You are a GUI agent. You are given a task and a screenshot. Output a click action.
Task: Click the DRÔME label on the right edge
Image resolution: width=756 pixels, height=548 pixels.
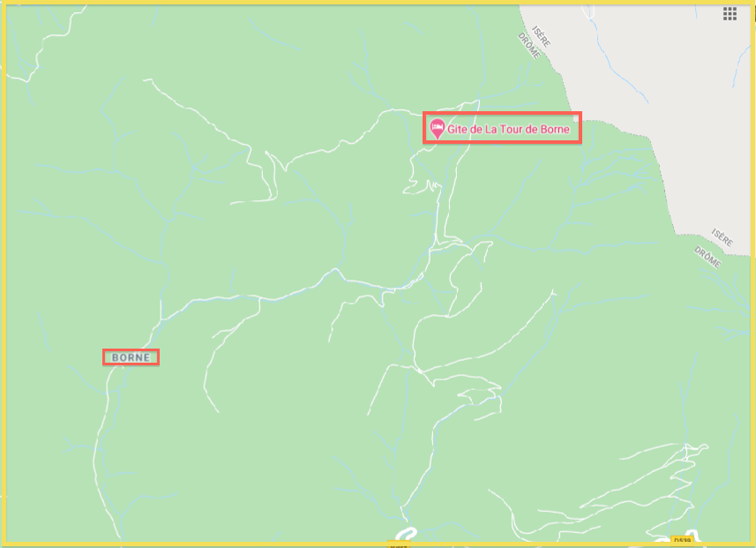point(707,257)
